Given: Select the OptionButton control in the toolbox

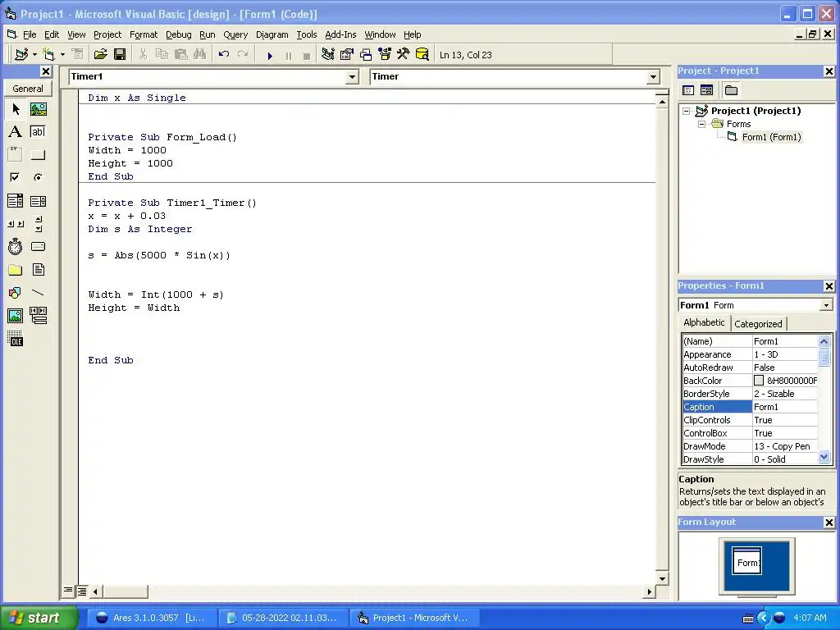Looking at the screenshot, I should click(x=38, y=177).
